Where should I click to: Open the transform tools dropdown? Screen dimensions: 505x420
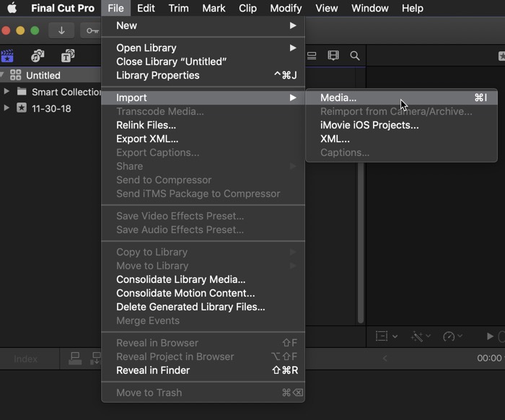[386, 336]
